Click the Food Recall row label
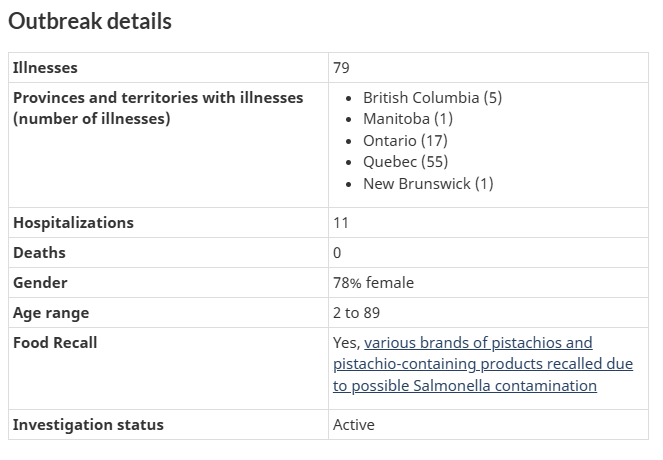The image size is (663, 460). point(55,343)
